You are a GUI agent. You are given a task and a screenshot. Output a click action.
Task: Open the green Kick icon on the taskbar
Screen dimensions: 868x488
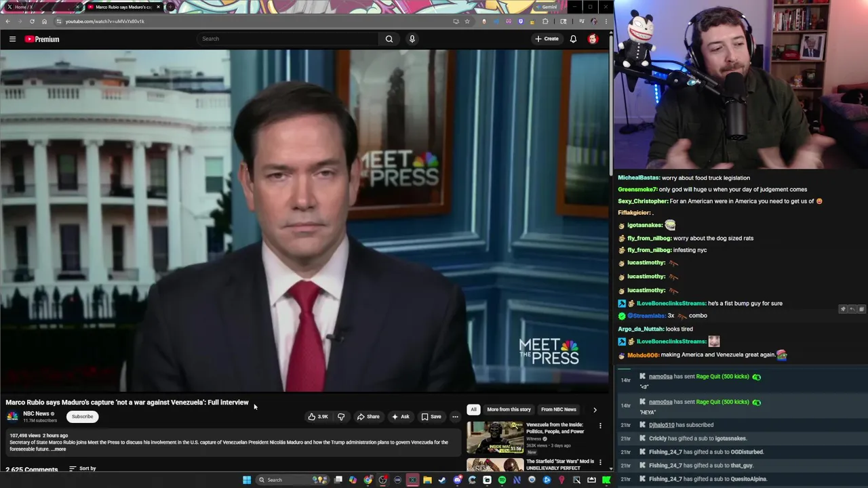click(606, 480)
